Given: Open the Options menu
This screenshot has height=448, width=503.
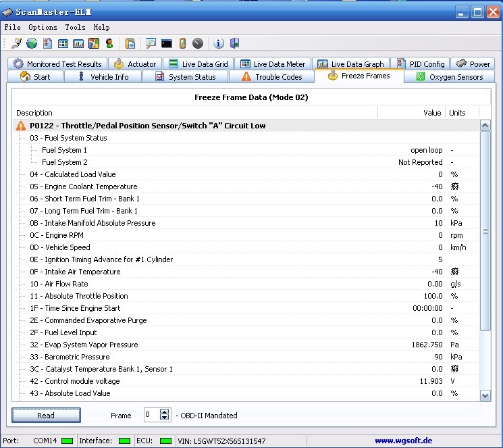Looking at the screenshot, I should pos(43,27).
